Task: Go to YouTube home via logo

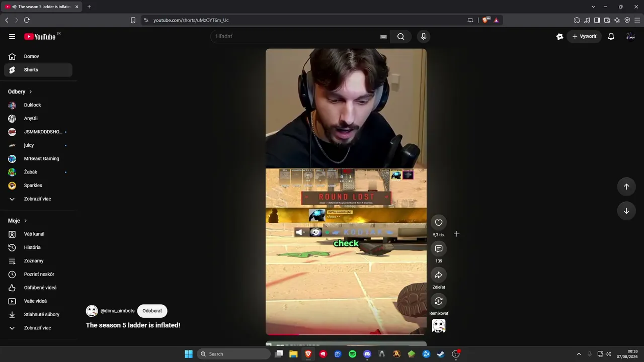Action: click(x=40, y=37)
